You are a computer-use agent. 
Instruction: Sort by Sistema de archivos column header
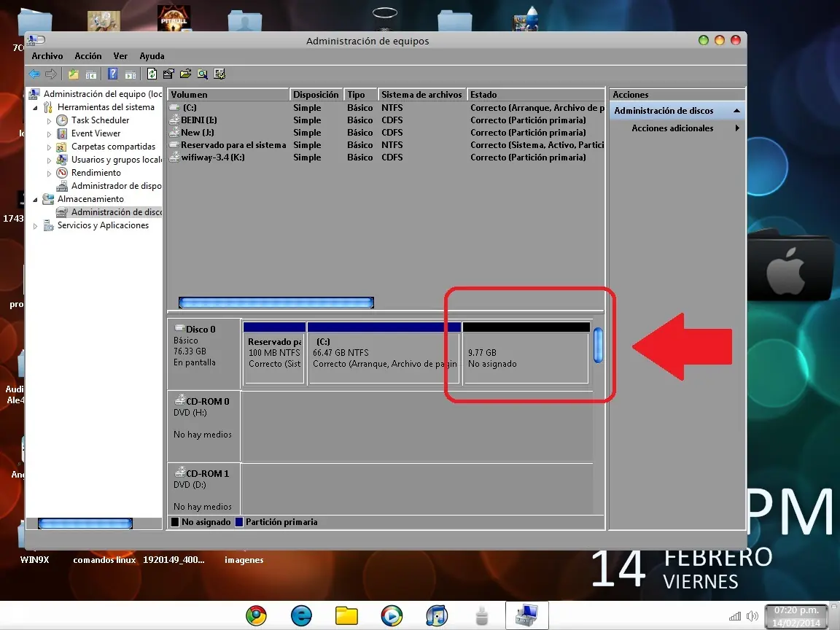421,94
